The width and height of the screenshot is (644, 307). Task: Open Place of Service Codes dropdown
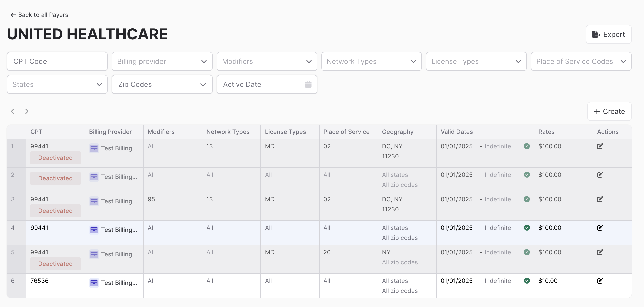(581, 61)
